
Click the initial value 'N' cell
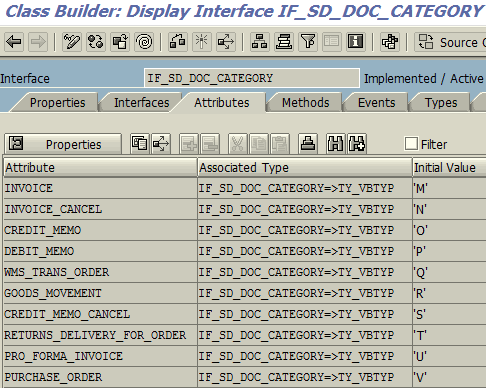pos(449,209)
